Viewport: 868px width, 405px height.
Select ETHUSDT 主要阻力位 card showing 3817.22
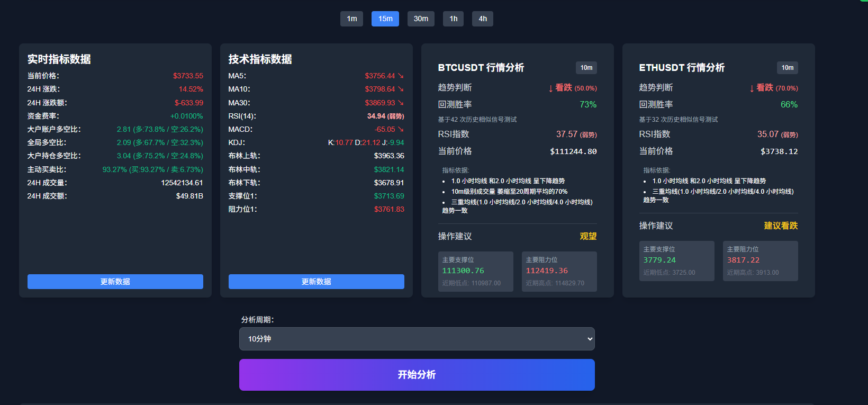[760, 261]
